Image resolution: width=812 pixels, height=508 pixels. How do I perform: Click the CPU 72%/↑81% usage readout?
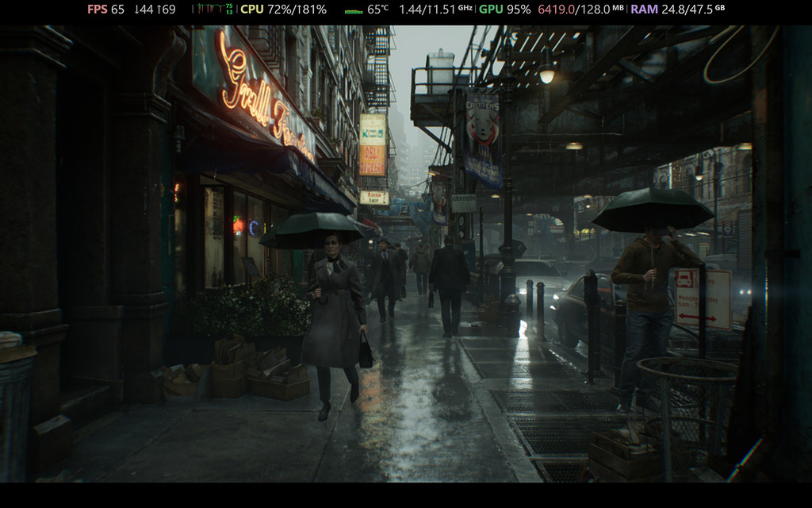coord(283,10)
